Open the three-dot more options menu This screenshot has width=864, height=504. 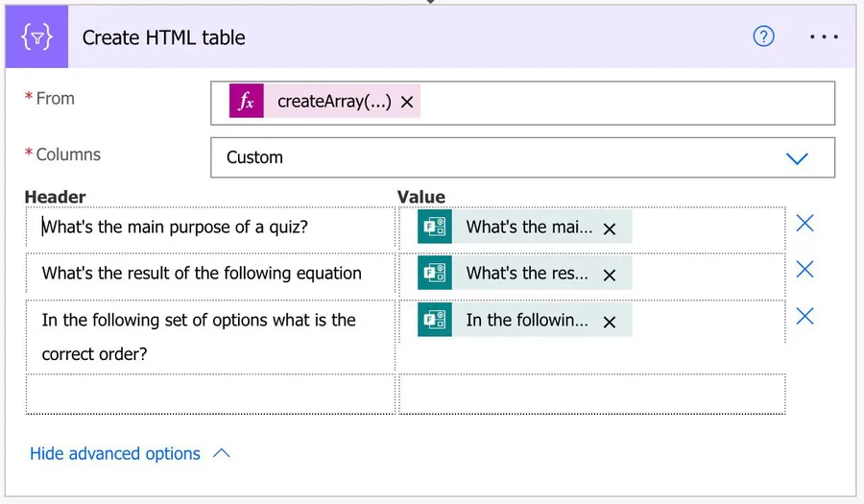pos(824,36)
